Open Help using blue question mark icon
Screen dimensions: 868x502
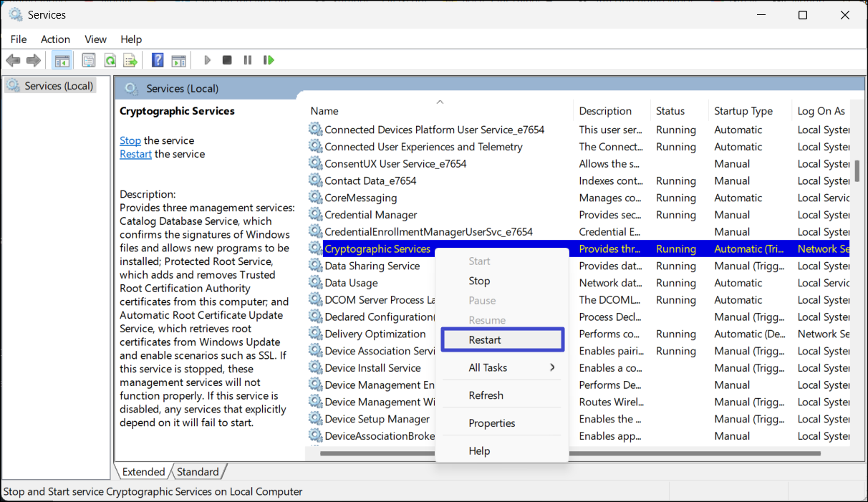click(x=158, y=60)
